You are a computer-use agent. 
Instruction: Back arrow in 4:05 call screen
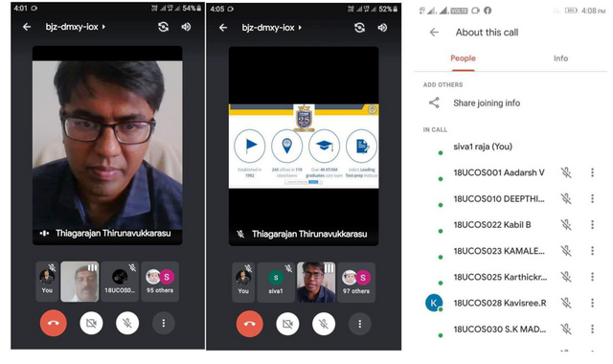[223, 28]
